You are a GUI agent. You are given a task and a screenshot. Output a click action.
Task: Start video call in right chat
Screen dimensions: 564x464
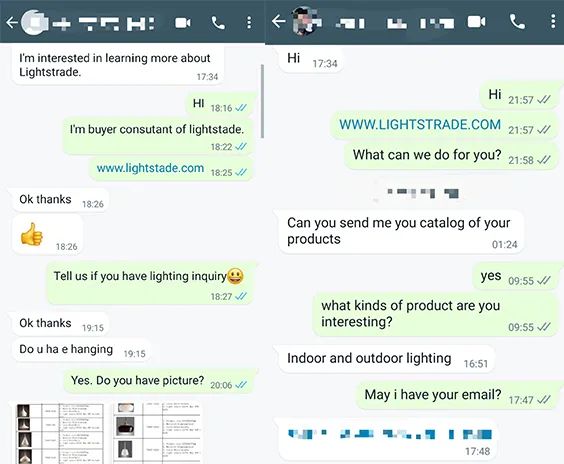[476, 22]
